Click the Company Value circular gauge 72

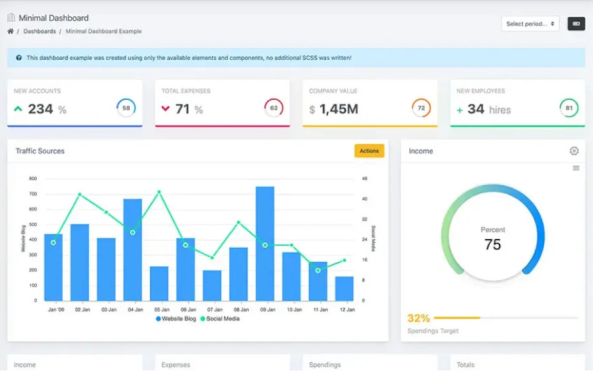coord(421,108)
